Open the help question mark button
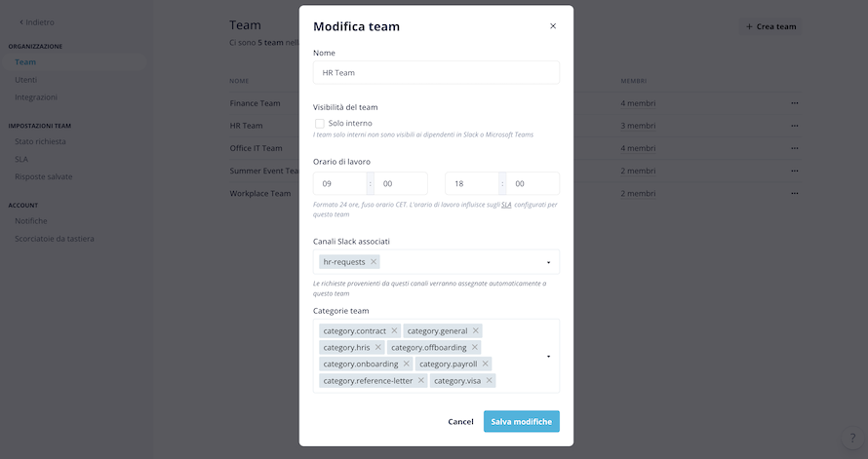Screen dimensions: 868x459 tap(852, 438)
